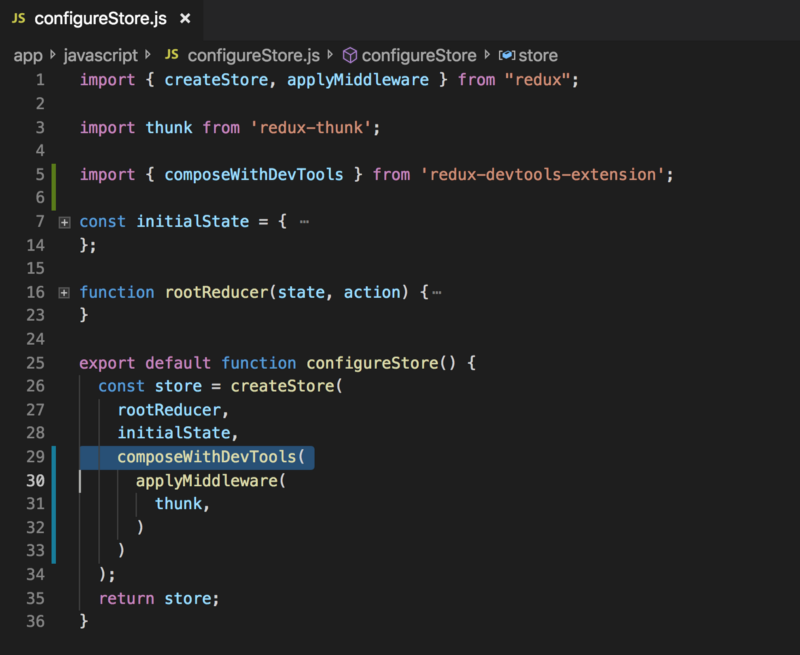Click the configureStore function cube icon

tap(350, 55)
